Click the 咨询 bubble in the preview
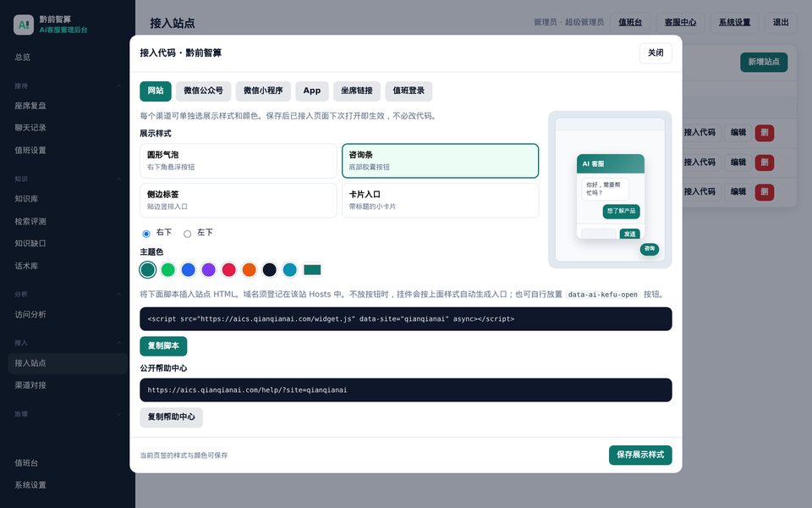The height and width of the screenshot is (508, 812). [650, 249]
